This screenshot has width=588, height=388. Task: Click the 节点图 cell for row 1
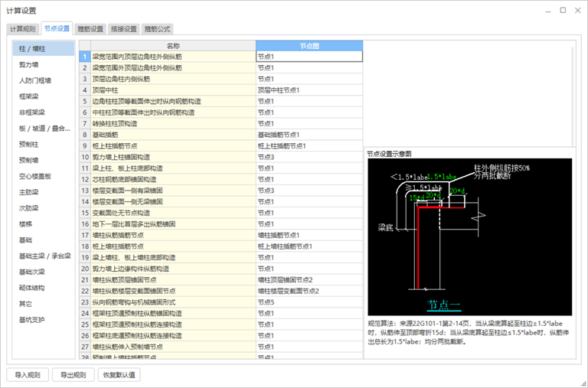pos(309,57)
